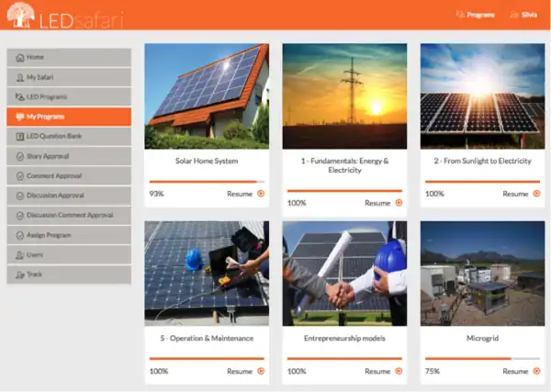551x392 pixels.
Task: Open Assign Program in the sidebar
Action: tap(69, 235)
